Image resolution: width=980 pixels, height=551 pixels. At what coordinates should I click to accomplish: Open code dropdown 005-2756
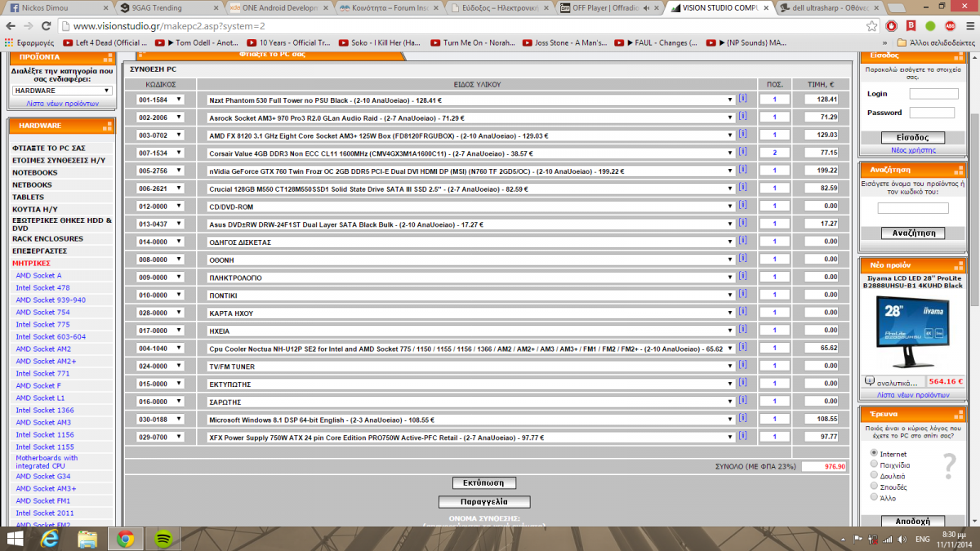tap(160, 171)
